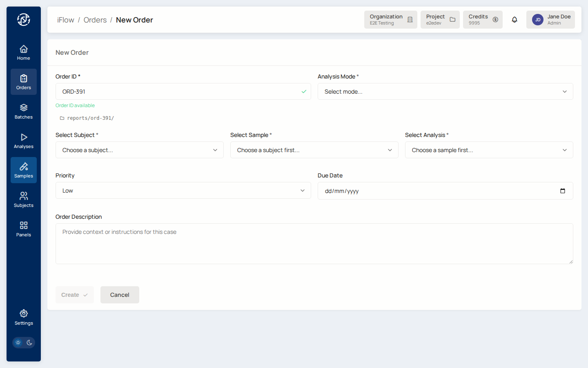Click the Order ID input field

point(183,92)
